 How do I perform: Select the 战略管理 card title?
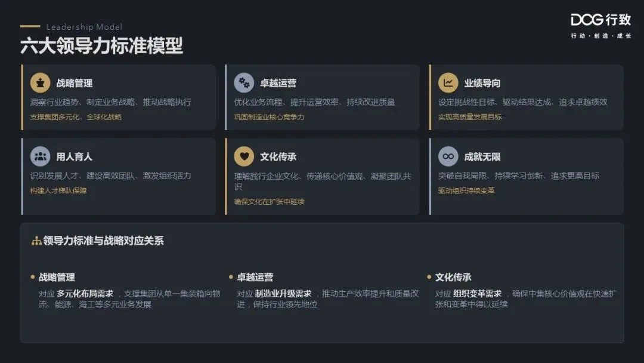(x=75, y=83)
